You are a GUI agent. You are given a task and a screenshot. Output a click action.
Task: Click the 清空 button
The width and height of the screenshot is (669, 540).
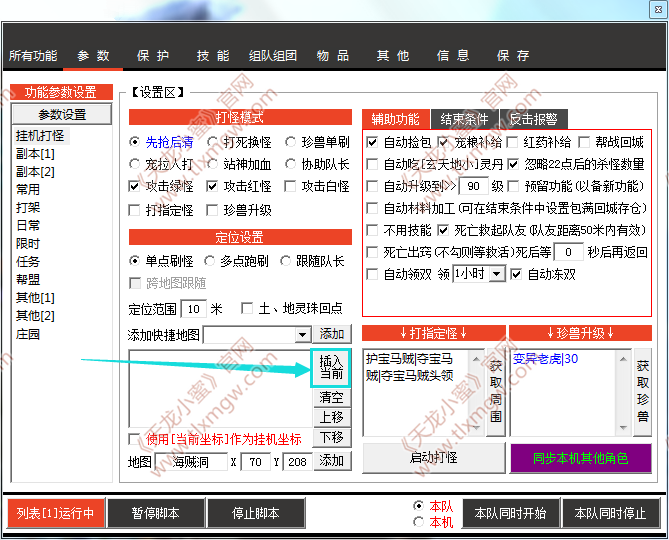click(332, 398)
